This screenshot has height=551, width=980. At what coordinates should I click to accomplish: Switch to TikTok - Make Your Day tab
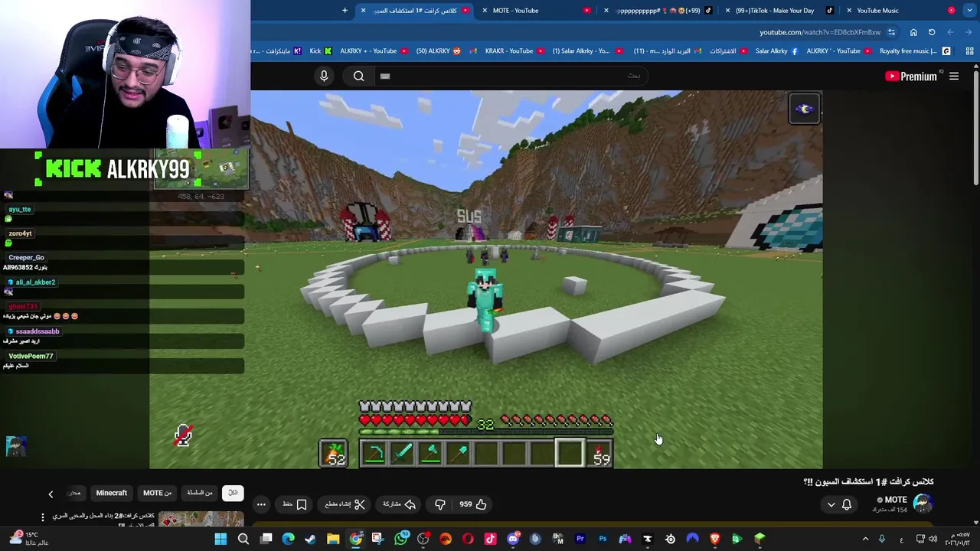(779, 11)
